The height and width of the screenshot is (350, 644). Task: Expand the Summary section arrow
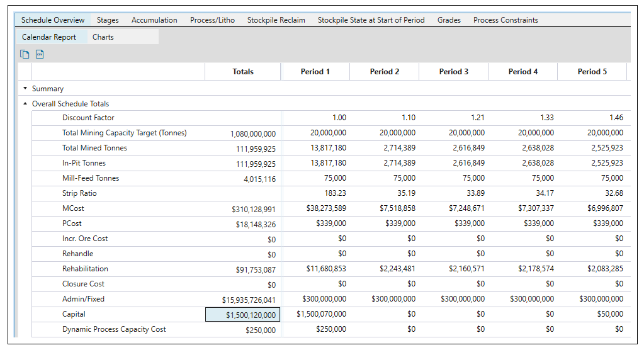point(25,89)
